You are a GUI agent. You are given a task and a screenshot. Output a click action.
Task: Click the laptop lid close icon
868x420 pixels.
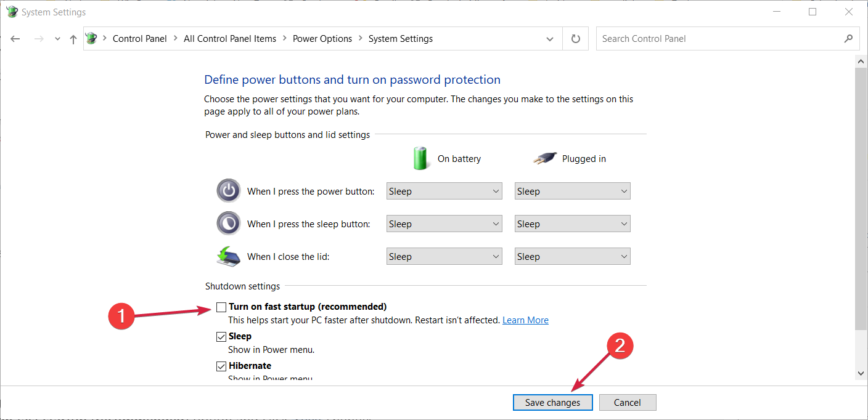pos(229,256)
